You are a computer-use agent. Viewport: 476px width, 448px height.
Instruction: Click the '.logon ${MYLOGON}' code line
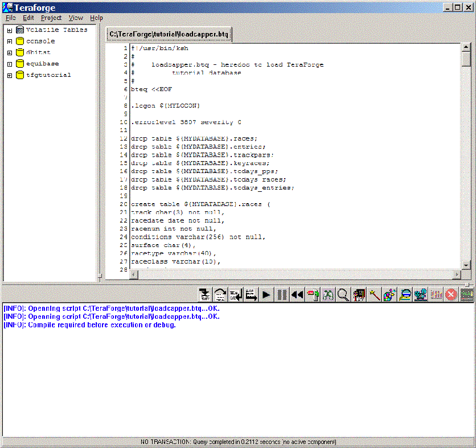pyautogui.click(x=166, y=106)
